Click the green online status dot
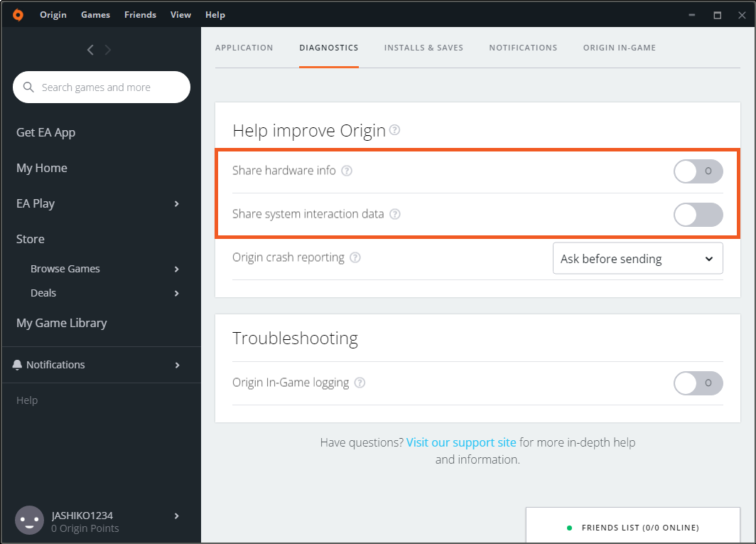 [x=569, y=528]
